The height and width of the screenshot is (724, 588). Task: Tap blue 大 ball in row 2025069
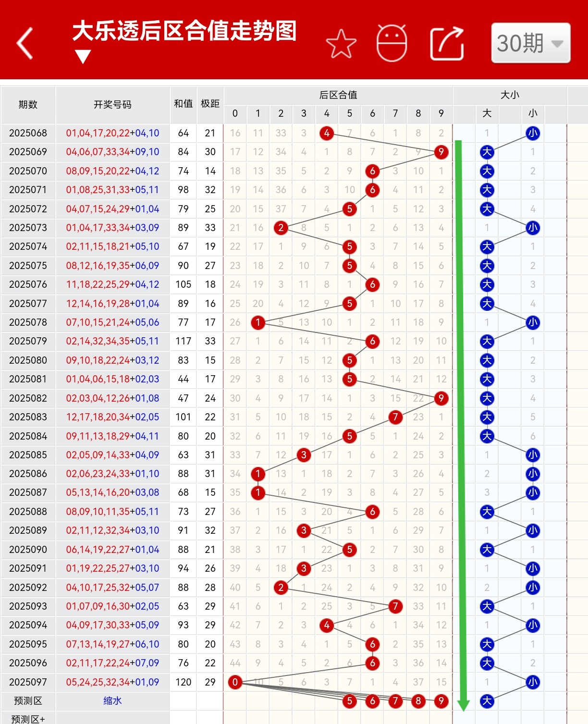(x=487, y=152)
